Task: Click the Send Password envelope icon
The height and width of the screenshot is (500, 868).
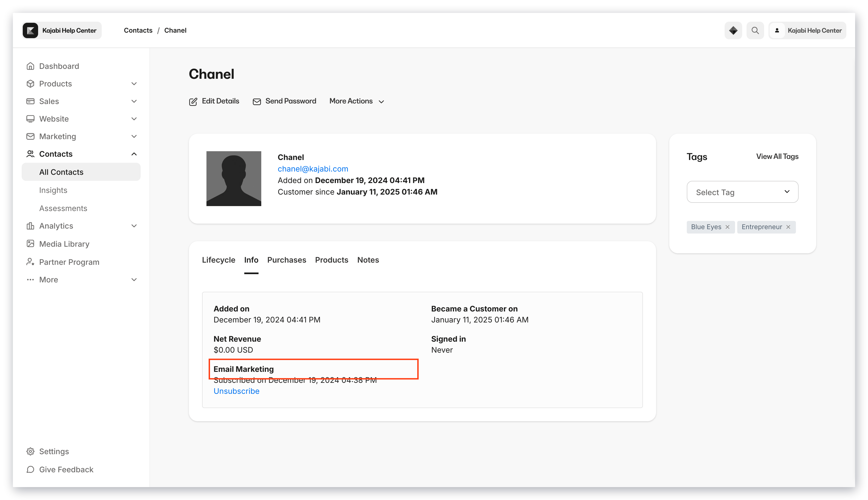Action: tap(257, 102)
